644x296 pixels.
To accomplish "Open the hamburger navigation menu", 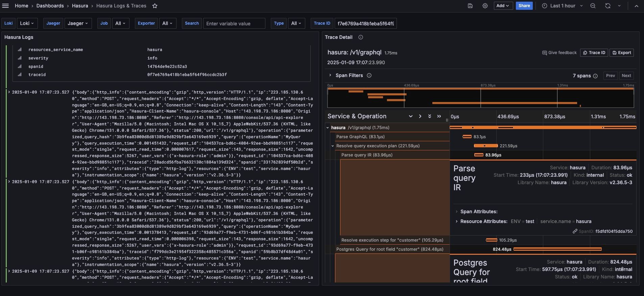I will tap(5, 6).
